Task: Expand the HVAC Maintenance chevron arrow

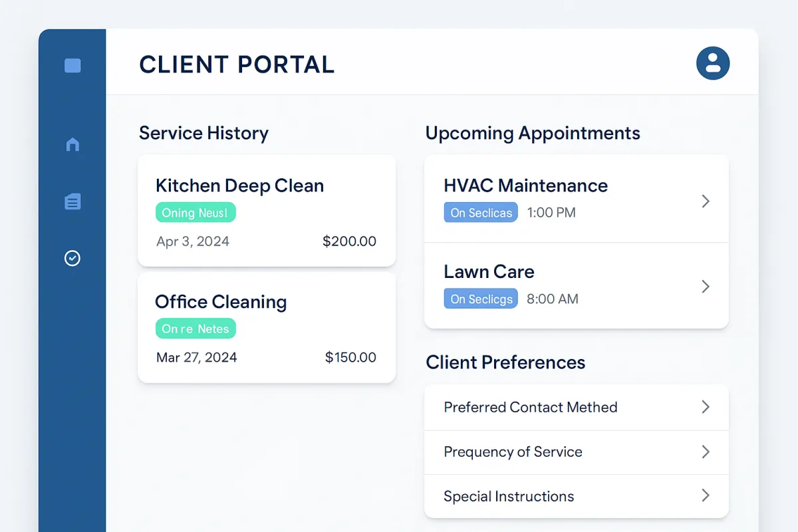Action: pyautogui.click(x=706, y=201)
